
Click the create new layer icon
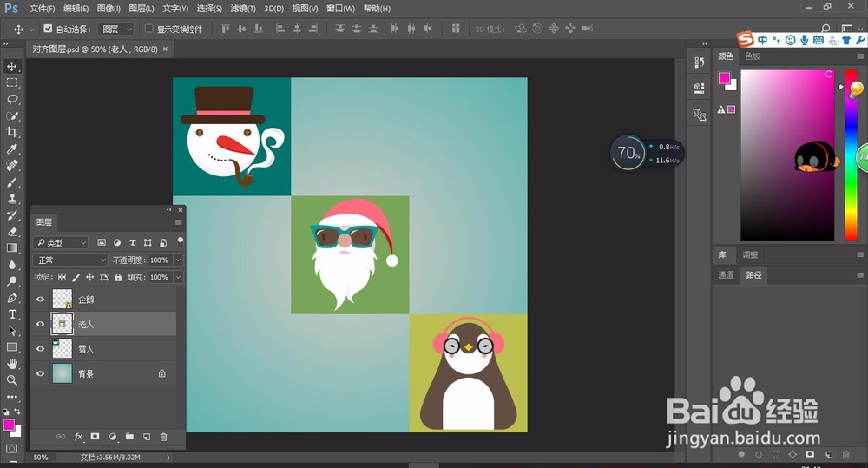147,437
